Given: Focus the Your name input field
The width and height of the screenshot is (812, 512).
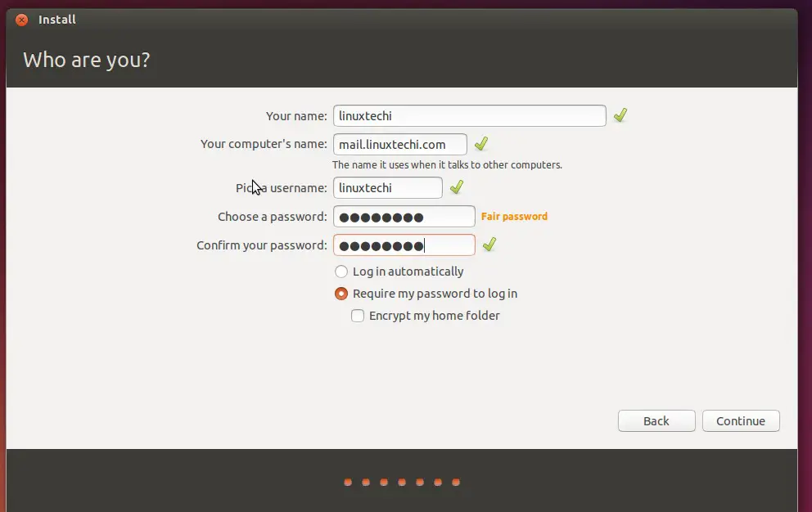Looking at the screenshot, I should [470, 115].
